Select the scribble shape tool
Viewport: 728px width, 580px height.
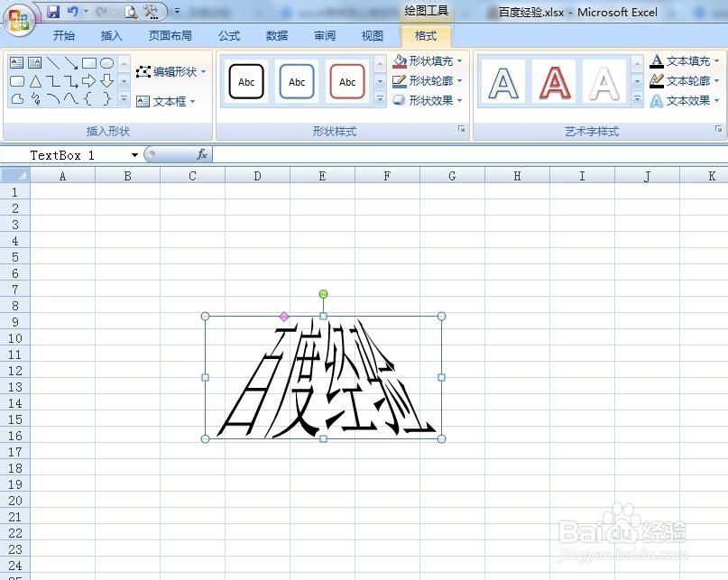tap(35, 98)
